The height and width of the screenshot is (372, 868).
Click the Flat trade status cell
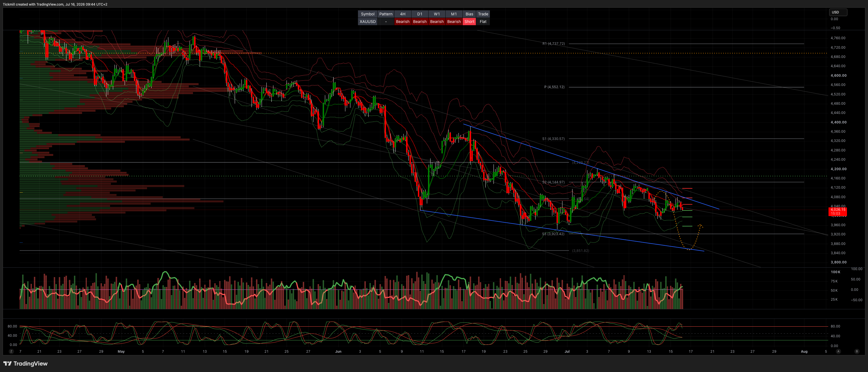point(483,22)
